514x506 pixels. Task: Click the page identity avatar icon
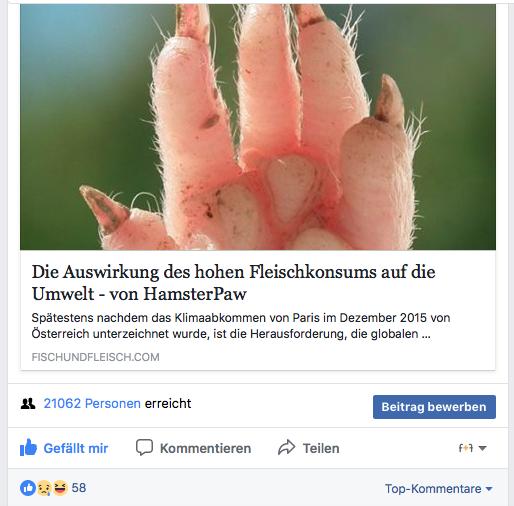click(x=466, y=448)
